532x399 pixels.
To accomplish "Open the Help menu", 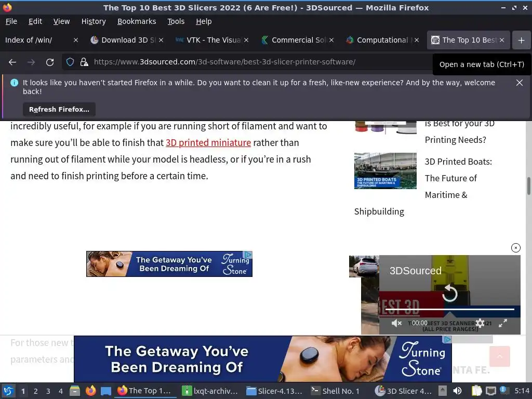I will (x=204, y=21).
